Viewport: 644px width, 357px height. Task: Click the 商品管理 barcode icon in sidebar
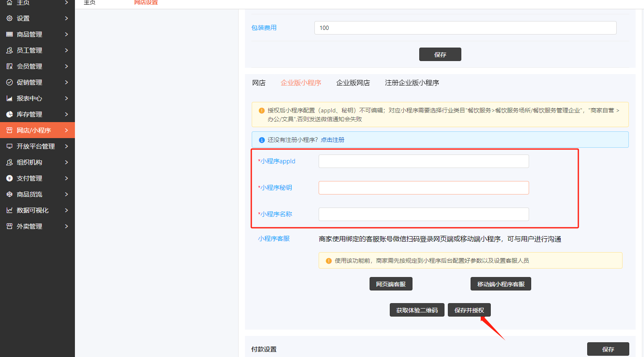[x=9, y=35]
